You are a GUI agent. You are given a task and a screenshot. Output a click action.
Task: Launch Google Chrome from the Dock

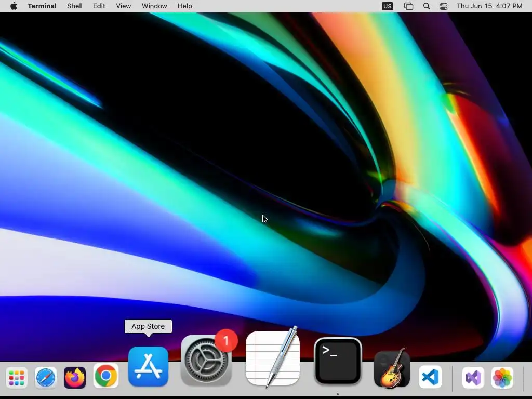coord(106,376)
